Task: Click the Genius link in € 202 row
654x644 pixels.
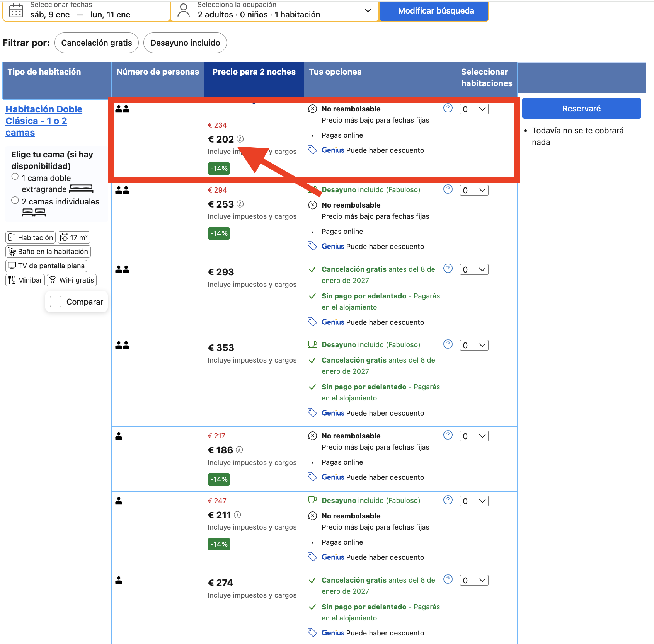Action: click(333, 150)
